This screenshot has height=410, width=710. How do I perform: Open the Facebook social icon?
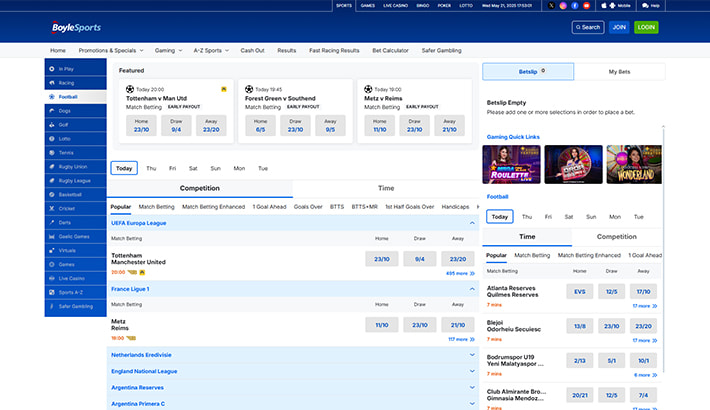[575, 5]
